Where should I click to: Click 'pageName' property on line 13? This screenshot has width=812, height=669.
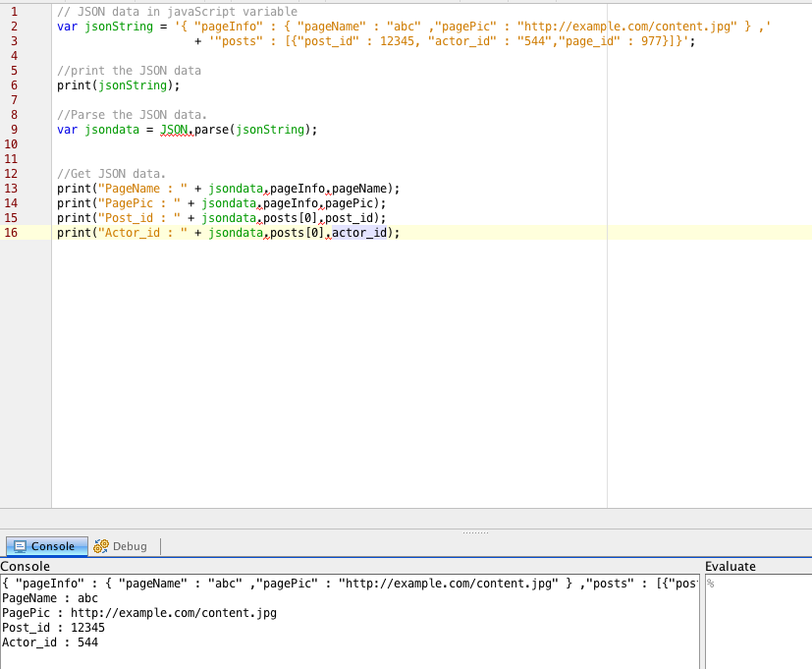coord(359,189)
